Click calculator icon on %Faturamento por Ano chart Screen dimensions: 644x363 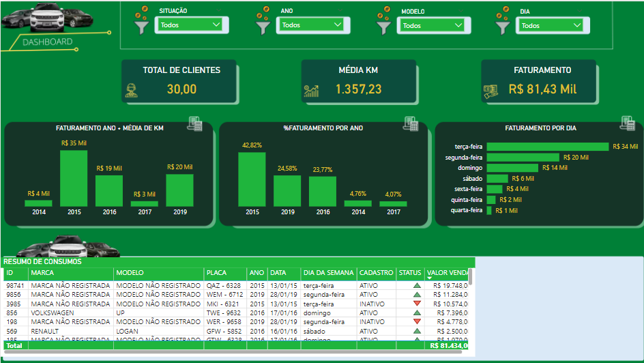tap(411, 124)
